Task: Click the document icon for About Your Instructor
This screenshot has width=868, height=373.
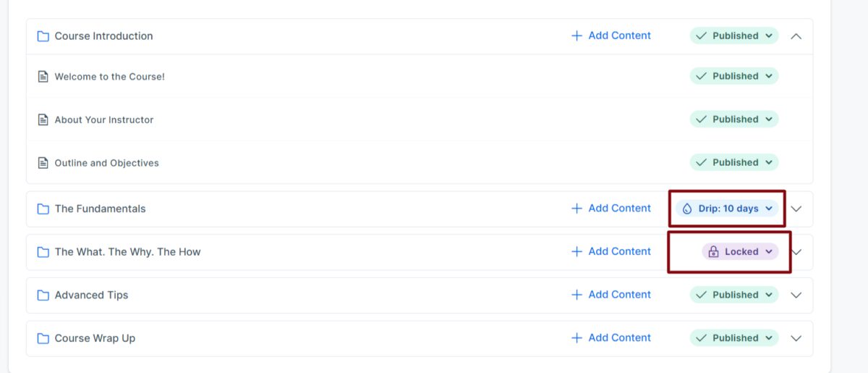Action: click(43, 120)
